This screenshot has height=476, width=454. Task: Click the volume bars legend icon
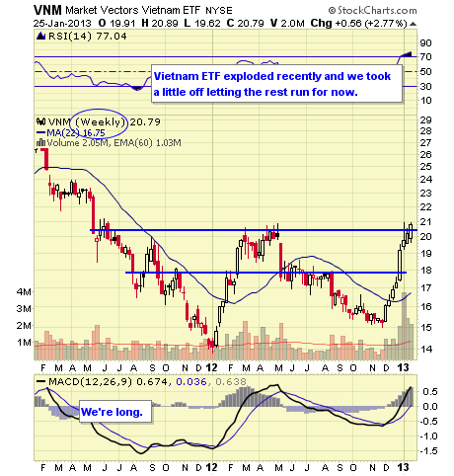40,142
